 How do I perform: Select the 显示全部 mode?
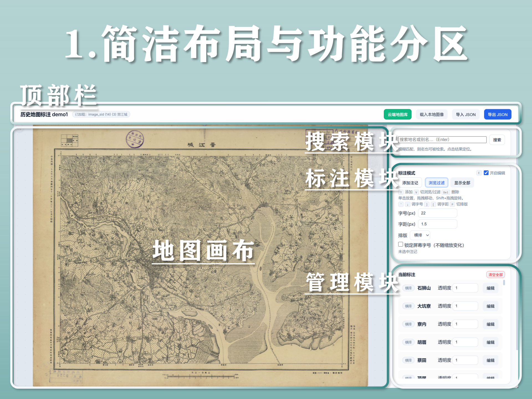[x=462, y=183]
